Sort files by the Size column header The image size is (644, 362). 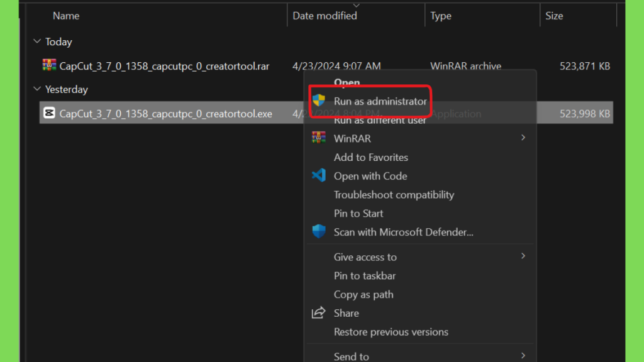(x=554, y=16)
